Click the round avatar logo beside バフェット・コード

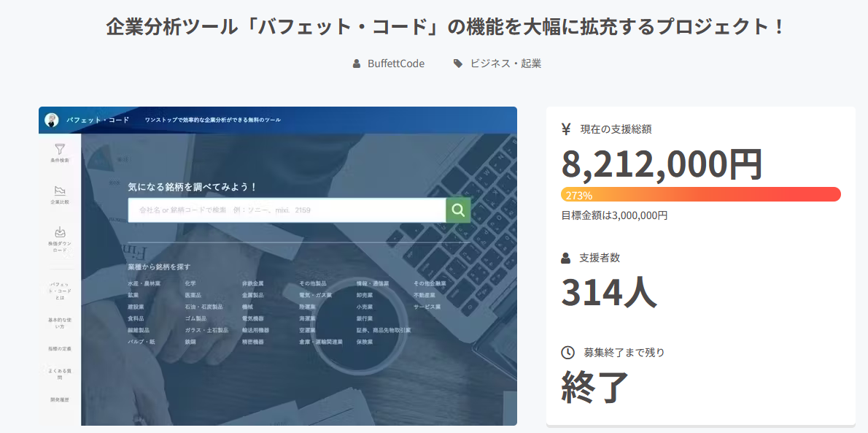52,120
